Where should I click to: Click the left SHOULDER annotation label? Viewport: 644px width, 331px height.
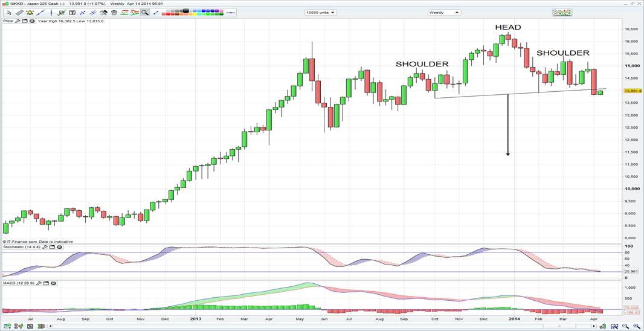coord(422,64)
